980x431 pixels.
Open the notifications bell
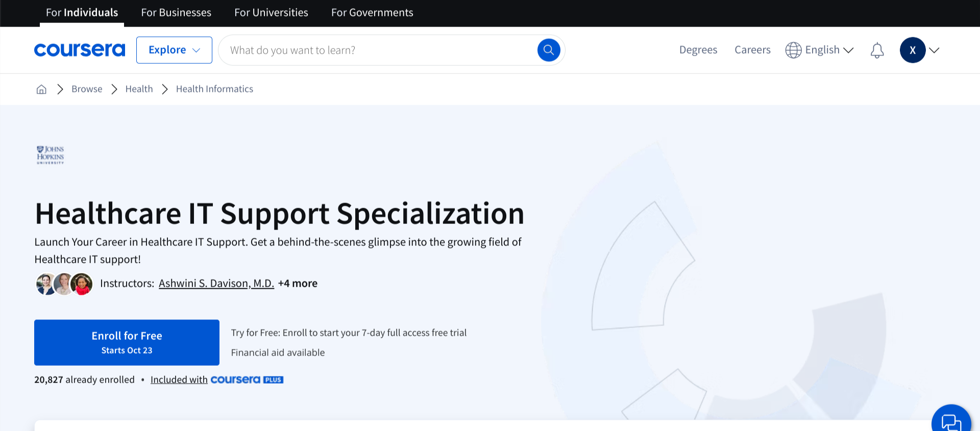tap(877, 50)
